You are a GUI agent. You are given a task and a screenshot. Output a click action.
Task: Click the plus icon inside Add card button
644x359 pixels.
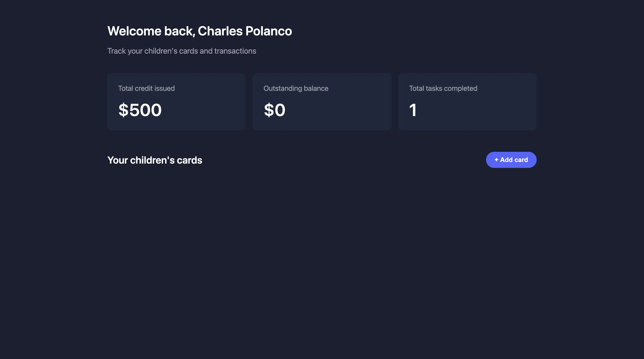(496, 160)
